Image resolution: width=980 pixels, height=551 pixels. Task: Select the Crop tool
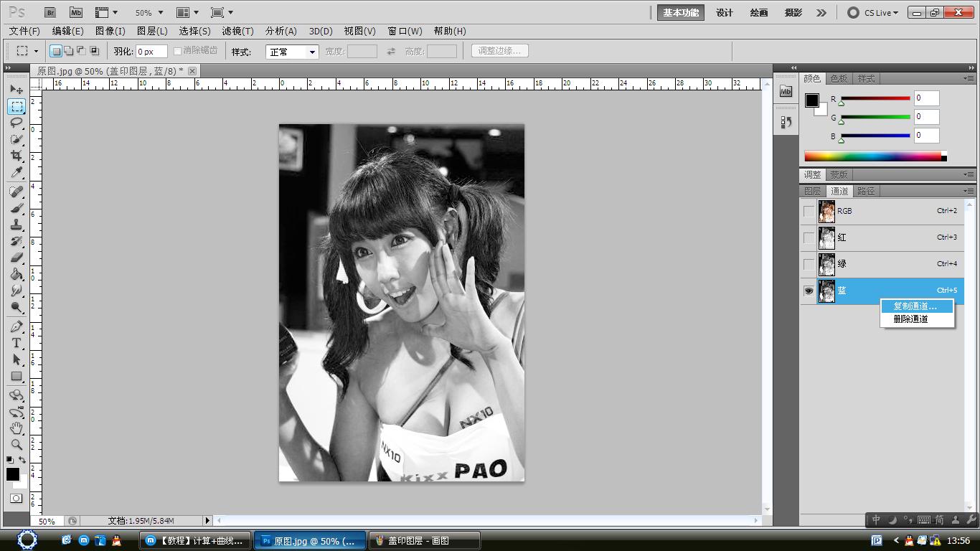(x=17, y=156)
